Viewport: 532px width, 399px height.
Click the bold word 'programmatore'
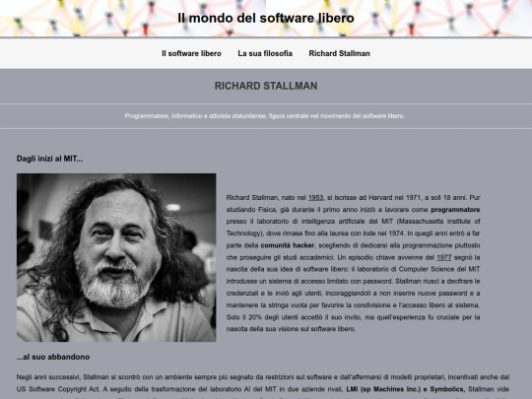[455, 210]
